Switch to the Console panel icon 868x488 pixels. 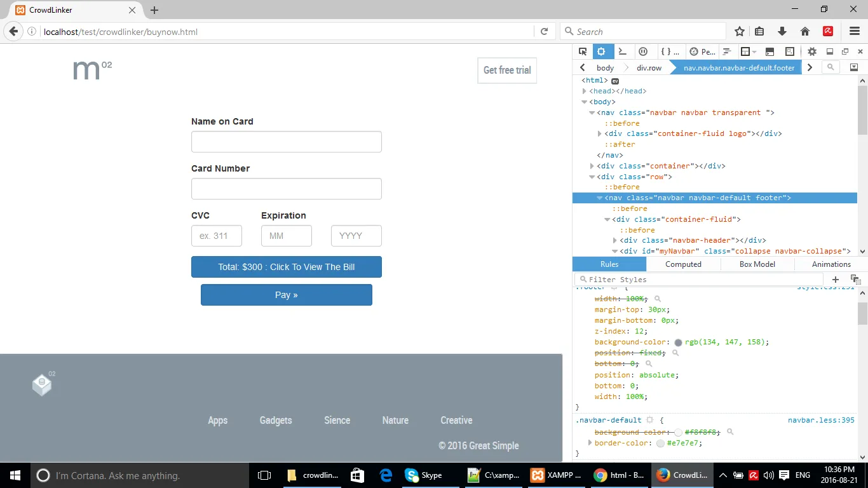pyautogui.click(x=623, y=51)
